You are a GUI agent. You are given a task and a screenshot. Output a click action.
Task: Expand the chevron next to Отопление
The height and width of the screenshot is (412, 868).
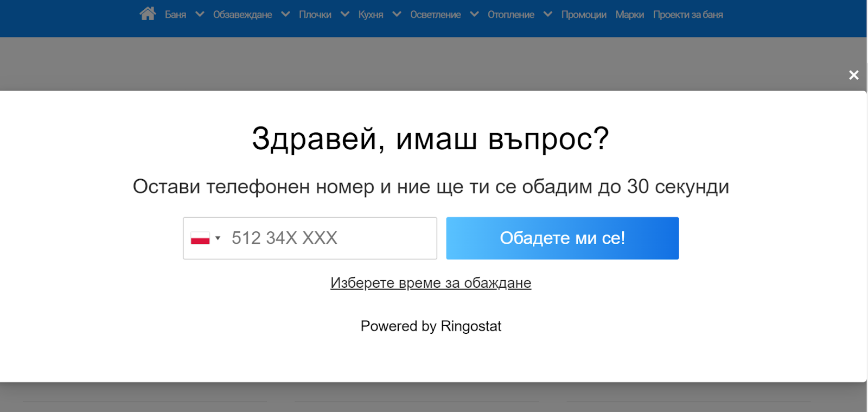click(547, 14)
